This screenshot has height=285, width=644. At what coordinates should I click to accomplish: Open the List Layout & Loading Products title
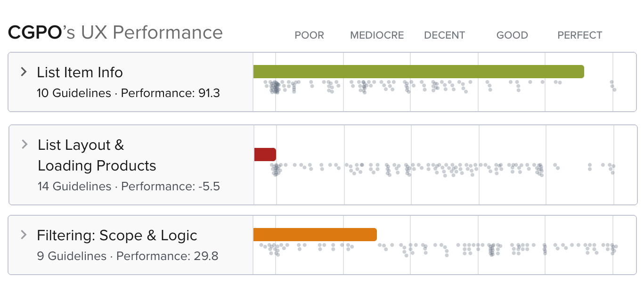97,155
